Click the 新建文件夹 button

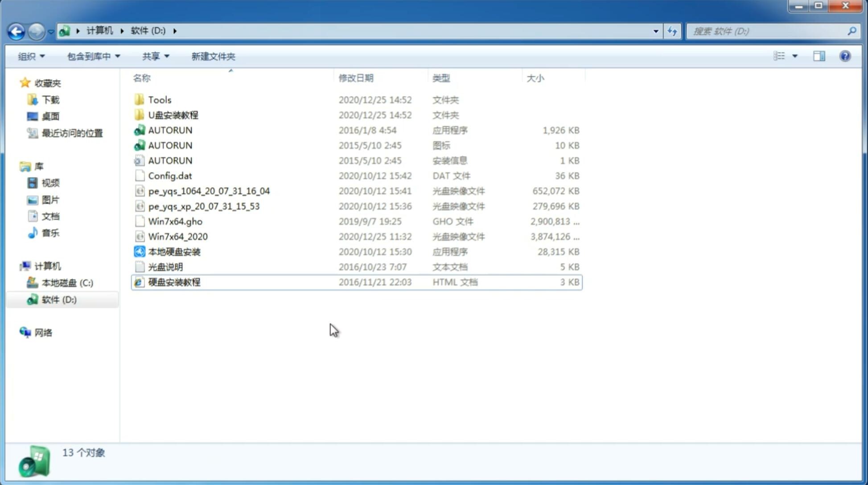tap(213, 56)
